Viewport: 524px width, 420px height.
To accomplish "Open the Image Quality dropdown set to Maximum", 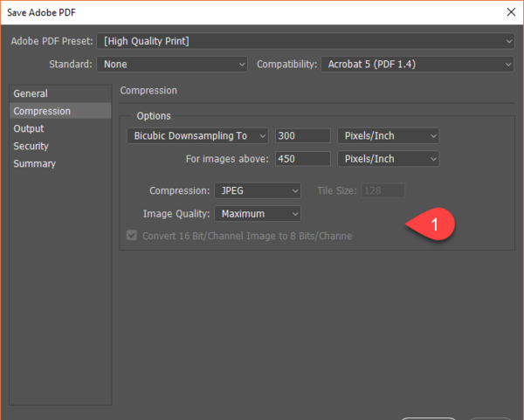I will 258,214.
